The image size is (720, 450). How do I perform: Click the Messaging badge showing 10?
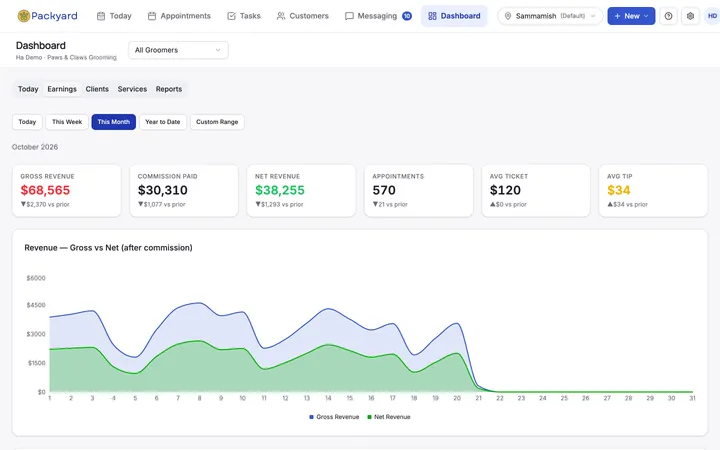407,16
